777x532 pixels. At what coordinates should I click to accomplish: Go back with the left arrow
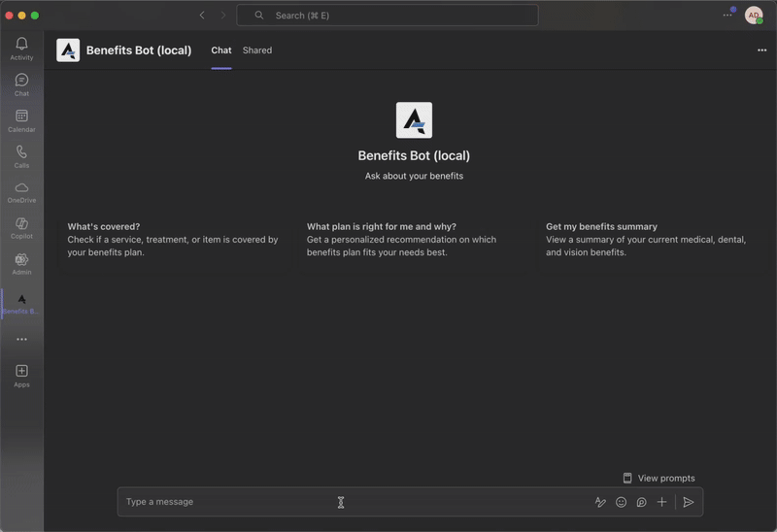tap(202, 16)
